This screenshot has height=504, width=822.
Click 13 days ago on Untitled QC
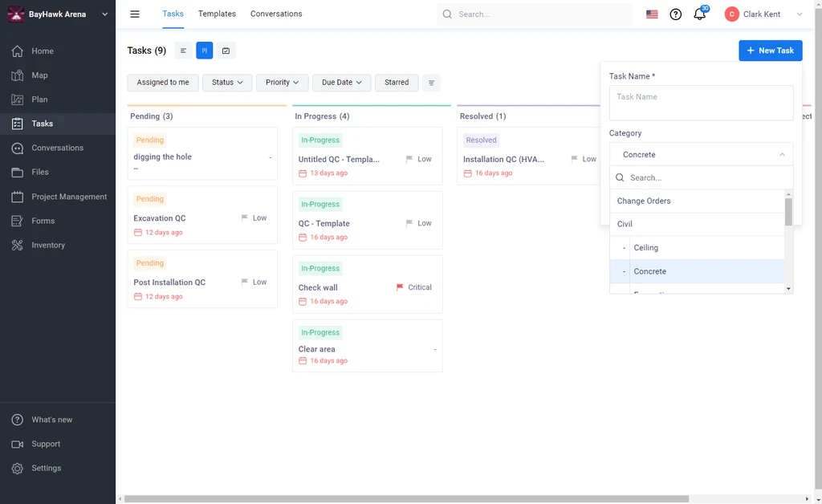(x=328, y=173)
